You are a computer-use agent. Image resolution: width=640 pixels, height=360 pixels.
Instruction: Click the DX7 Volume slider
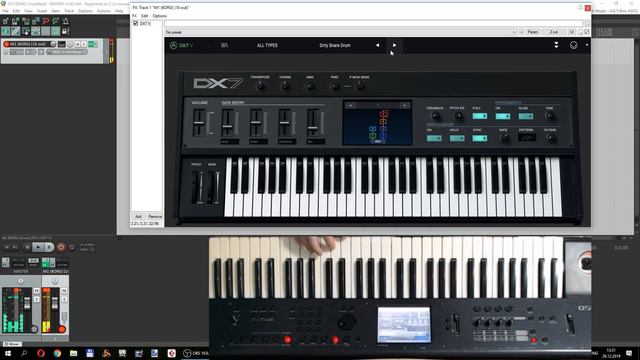(x=199, y=122)
